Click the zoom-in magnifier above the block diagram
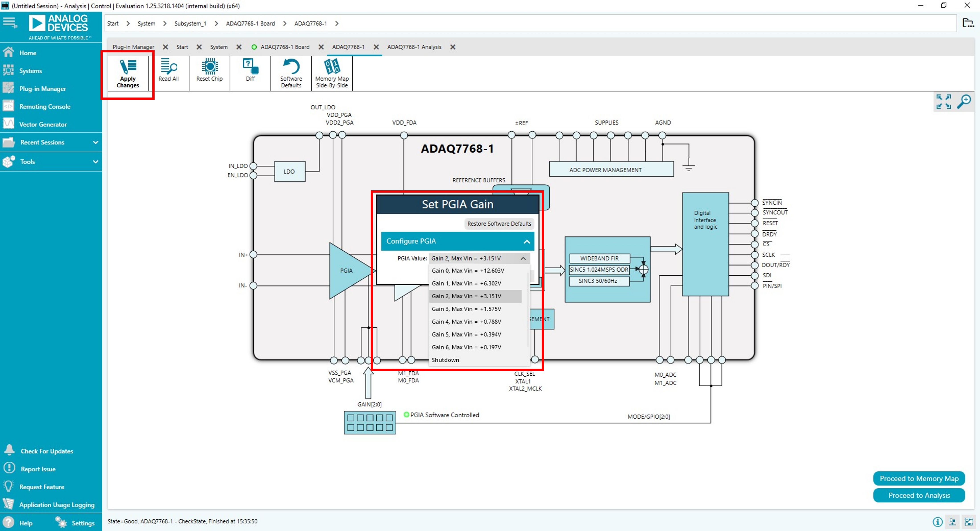The width and height of the screenshot is (980, 531). point(965,101)
